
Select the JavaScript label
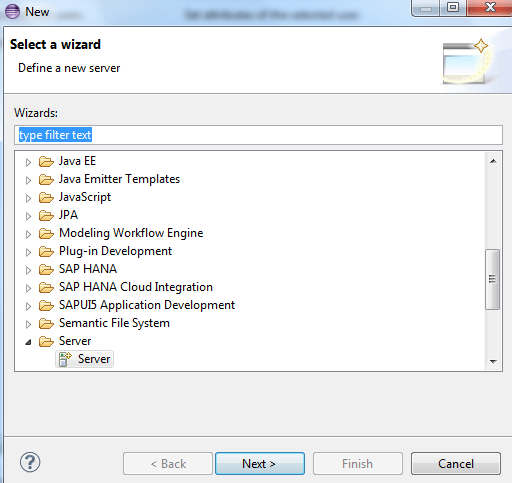pyautogui.click(x=85, y=197)
